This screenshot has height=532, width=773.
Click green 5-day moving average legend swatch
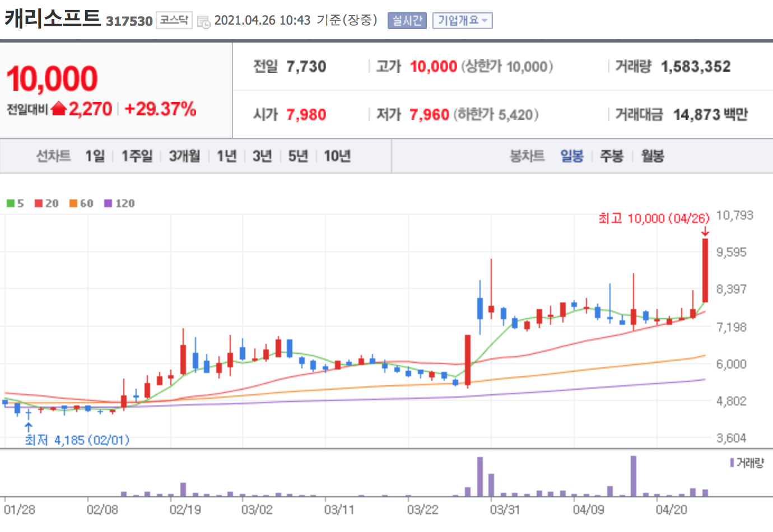(11, 203)
